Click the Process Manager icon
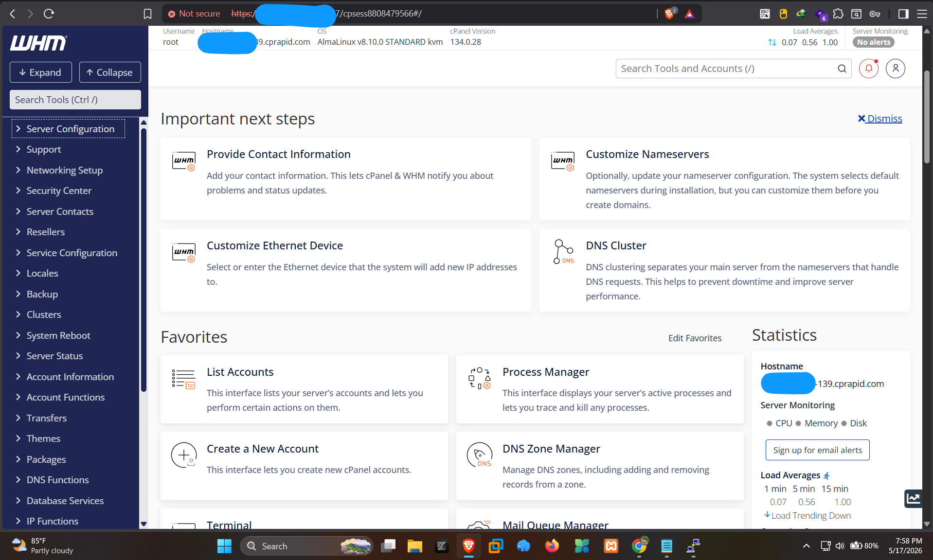Screen dimensions: 933x560 pos(480,378)
